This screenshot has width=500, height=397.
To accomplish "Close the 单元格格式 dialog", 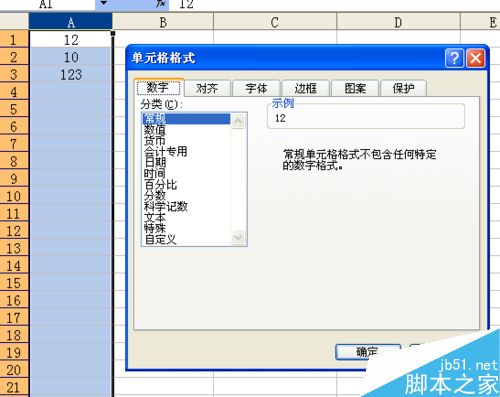I will pos(475,59).
